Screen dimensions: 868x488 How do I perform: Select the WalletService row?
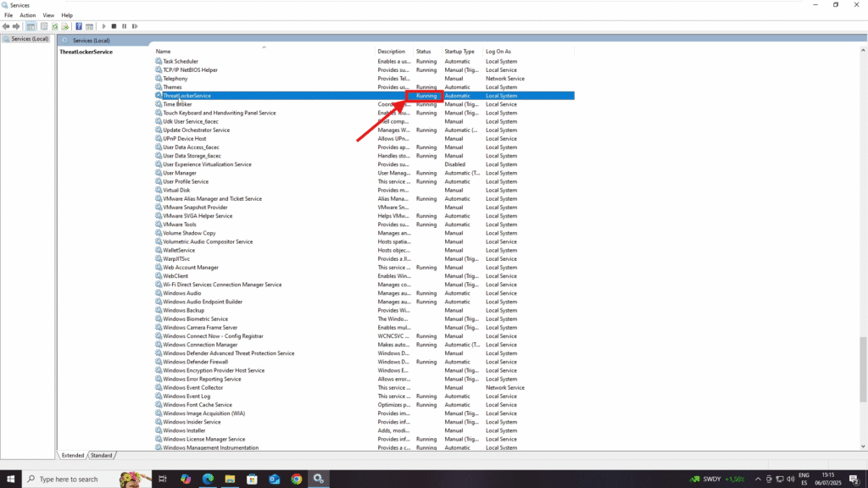pyautogui.click(x=179, y=250)
